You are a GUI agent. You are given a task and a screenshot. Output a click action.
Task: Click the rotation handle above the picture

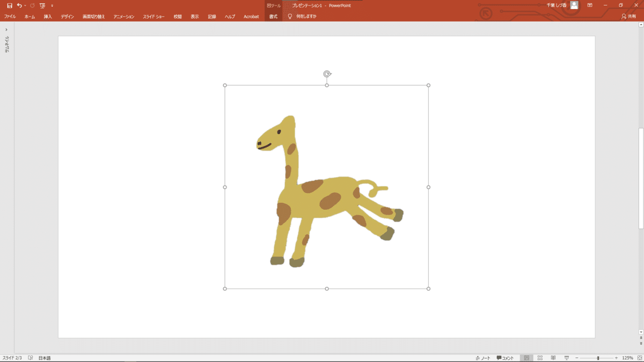pos(327,74)
